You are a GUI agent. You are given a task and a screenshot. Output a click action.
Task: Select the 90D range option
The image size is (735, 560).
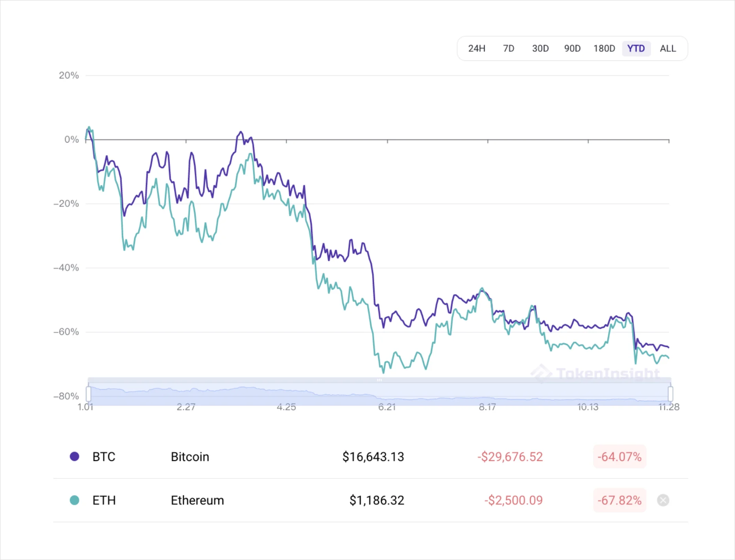point(572,48)
